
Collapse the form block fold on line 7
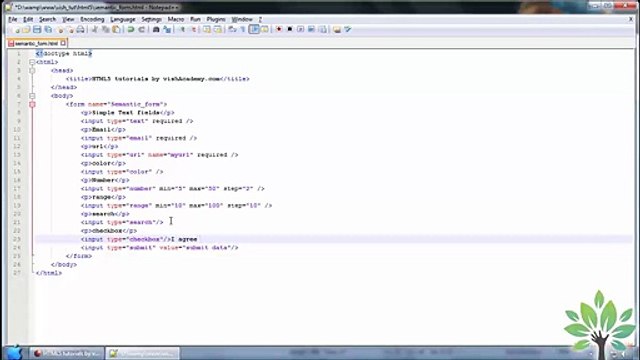click(32, 104)
